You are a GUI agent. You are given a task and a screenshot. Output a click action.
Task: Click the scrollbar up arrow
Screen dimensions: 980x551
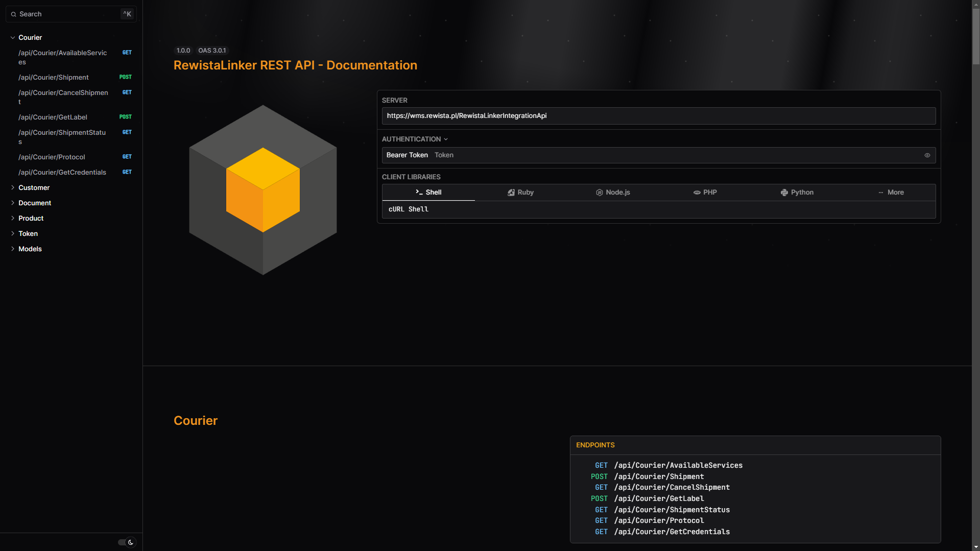pos(976,4)
